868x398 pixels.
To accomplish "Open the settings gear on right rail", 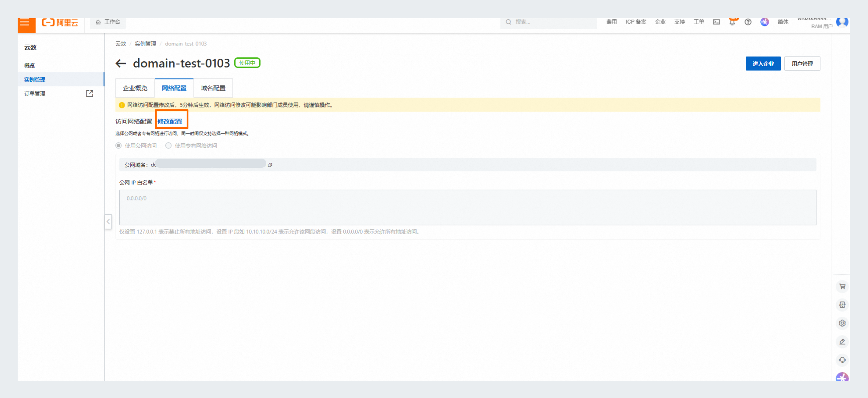I will point(842,323).
